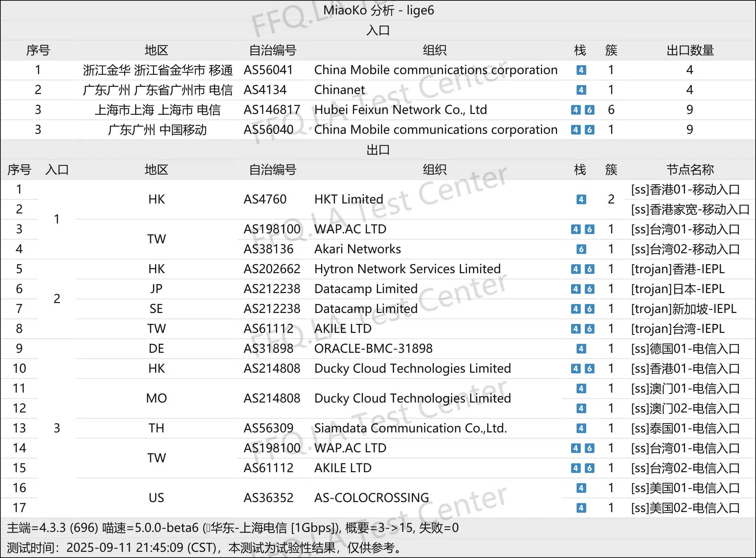Click the AS4134 entry number cell
756x558 pixels.
tap(265, 90)
